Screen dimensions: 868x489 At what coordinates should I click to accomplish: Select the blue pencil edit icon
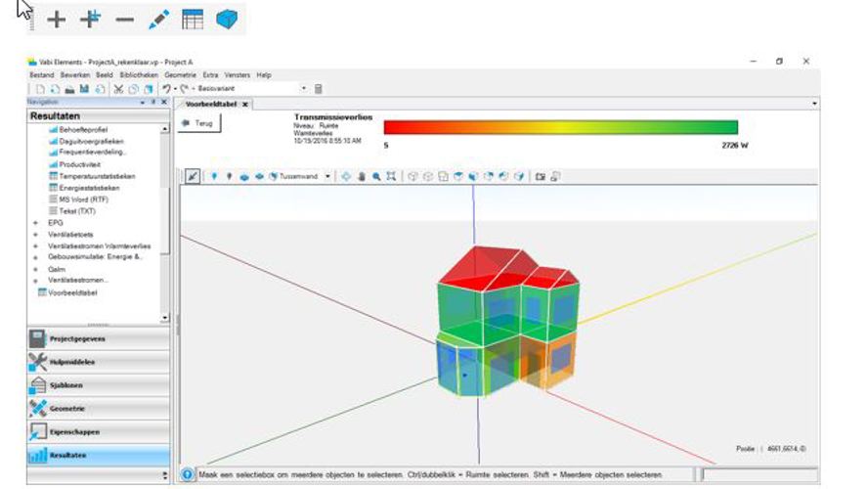(x=158, y=19)
